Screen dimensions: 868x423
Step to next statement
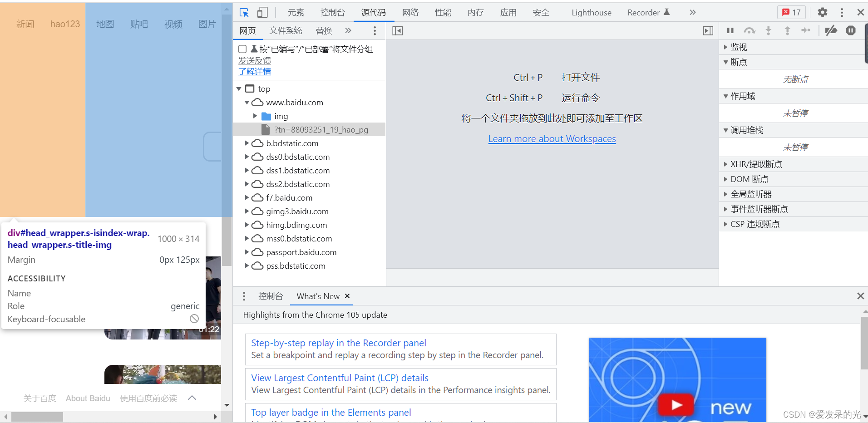[806, 30]
